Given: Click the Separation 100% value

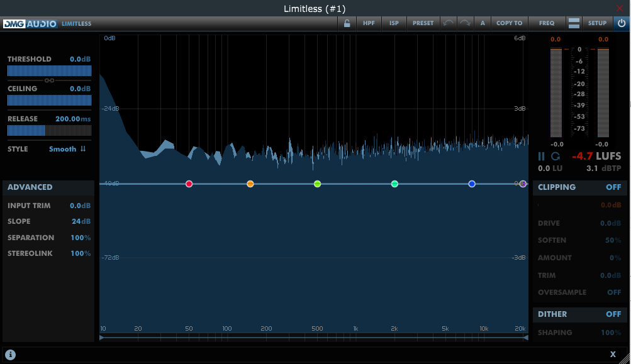Looking at the screenshot, I should pyautogui.click(x=81, y=238).
